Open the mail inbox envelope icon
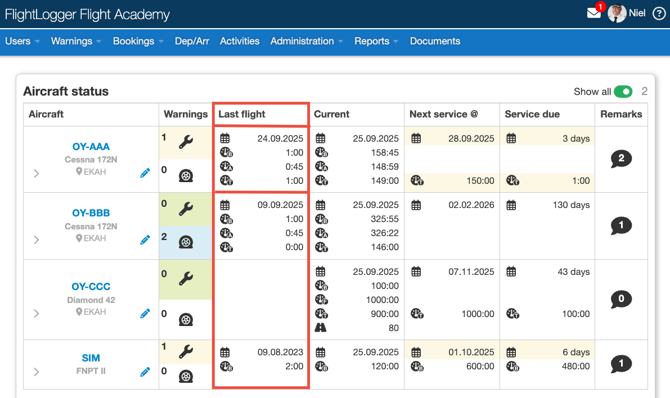Image resolution: width=670 pixels, height=398 pixels. [x=594, y=13]
